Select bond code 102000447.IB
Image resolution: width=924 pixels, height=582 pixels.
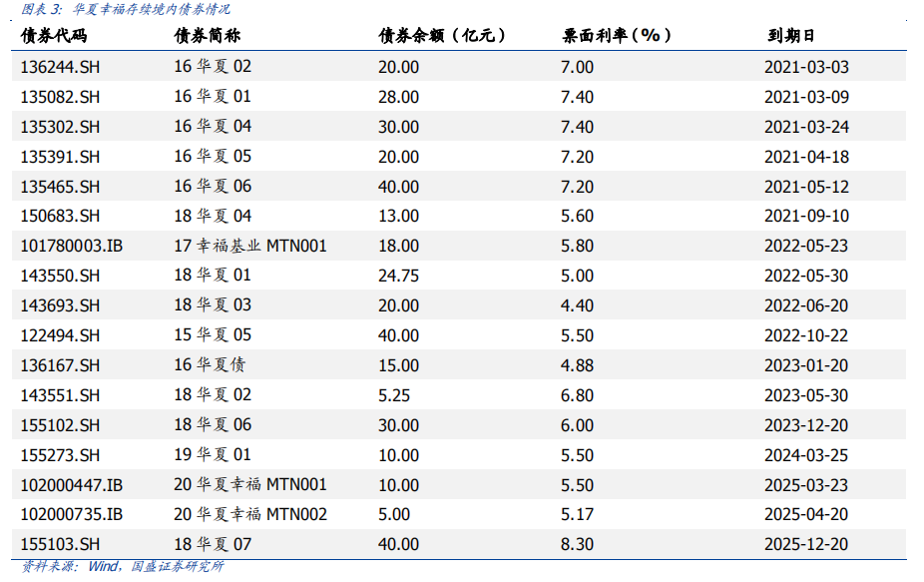point(71,485)
